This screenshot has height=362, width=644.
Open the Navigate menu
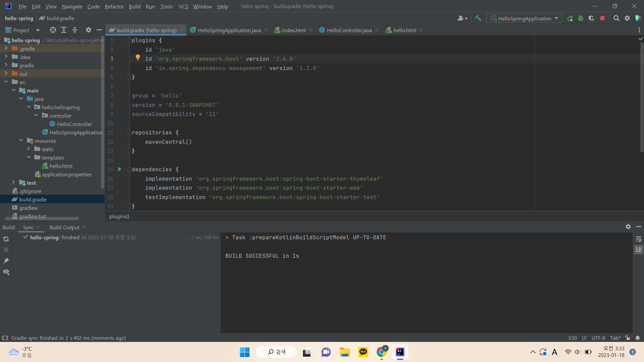click(72, 6)
